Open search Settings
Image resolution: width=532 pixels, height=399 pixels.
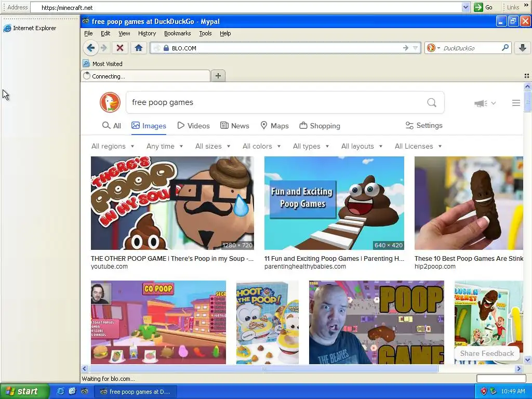(x=424, y=126)
